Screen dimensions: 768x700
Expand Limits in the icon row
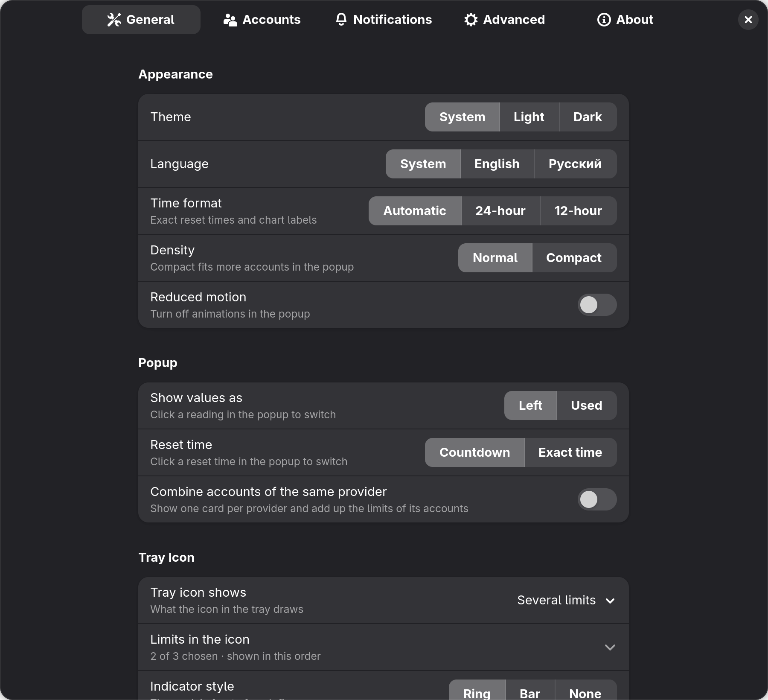coord(384,647)
